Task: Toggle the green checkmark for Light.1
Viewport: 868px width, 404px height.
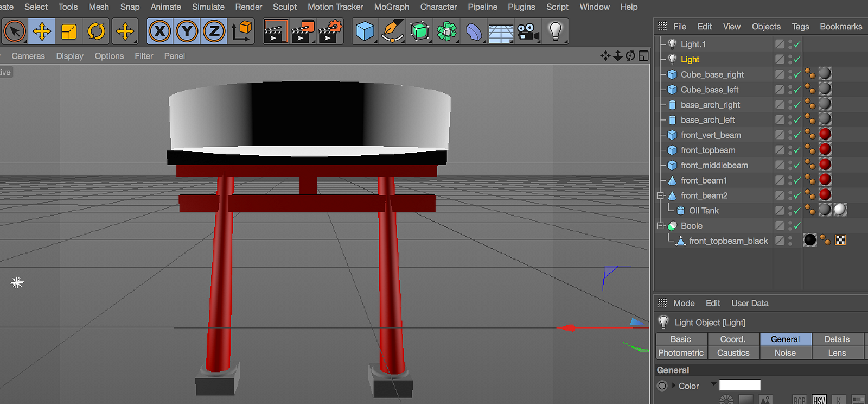Action: coord(797,45)
